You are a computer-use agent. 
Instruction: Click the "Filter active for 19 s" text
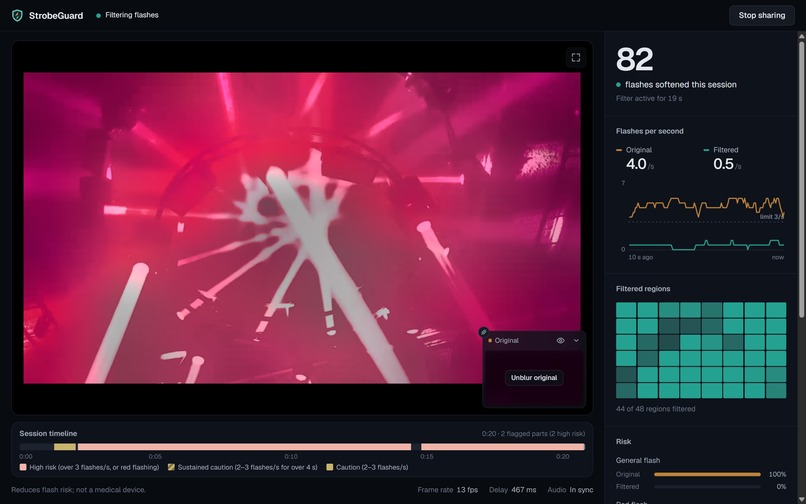[x=649, y=98]
